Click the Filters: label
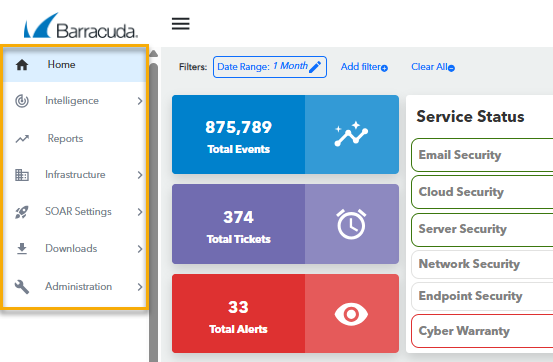 193,67
